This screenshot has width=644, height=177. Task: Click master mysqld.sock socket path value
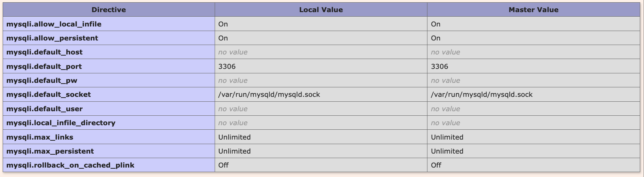tap(482, 95)
